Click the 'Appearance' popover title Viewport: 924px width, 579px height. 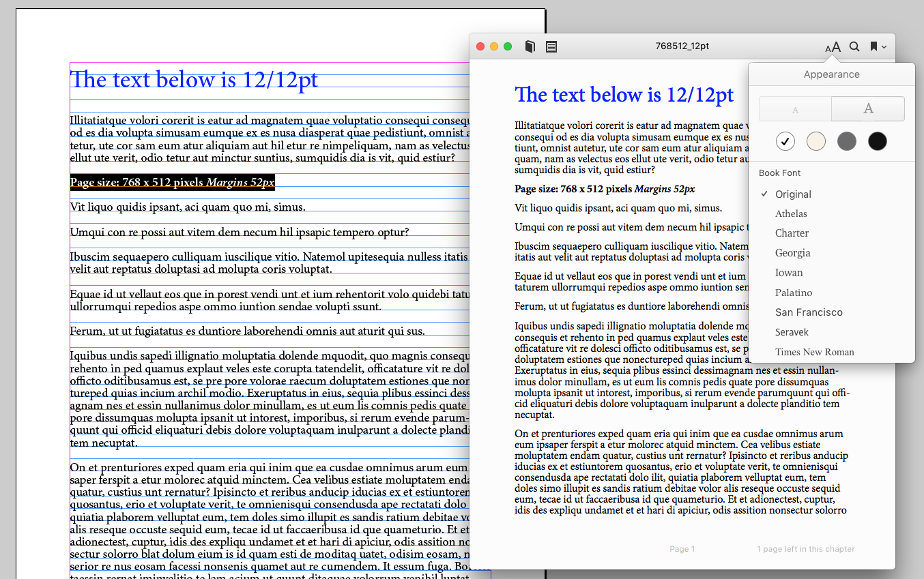click(x=832, y=74)
